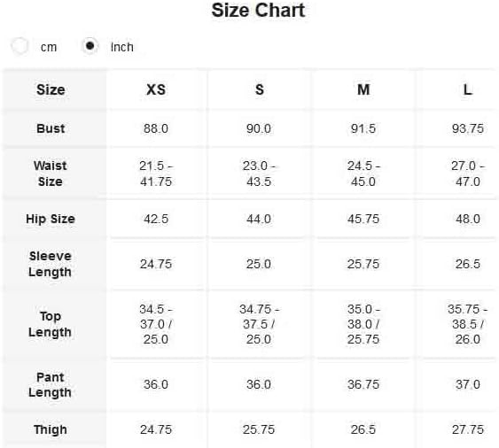The width and height of the screenshot is (499, 448).
Task: Click the L column header
Action: tap(467, 89)
